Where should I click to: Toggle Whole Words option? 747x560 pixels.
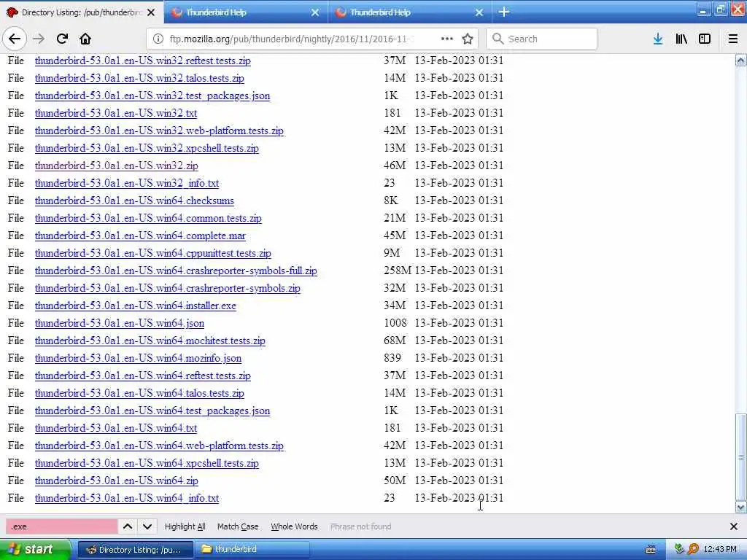coord(294,526)
